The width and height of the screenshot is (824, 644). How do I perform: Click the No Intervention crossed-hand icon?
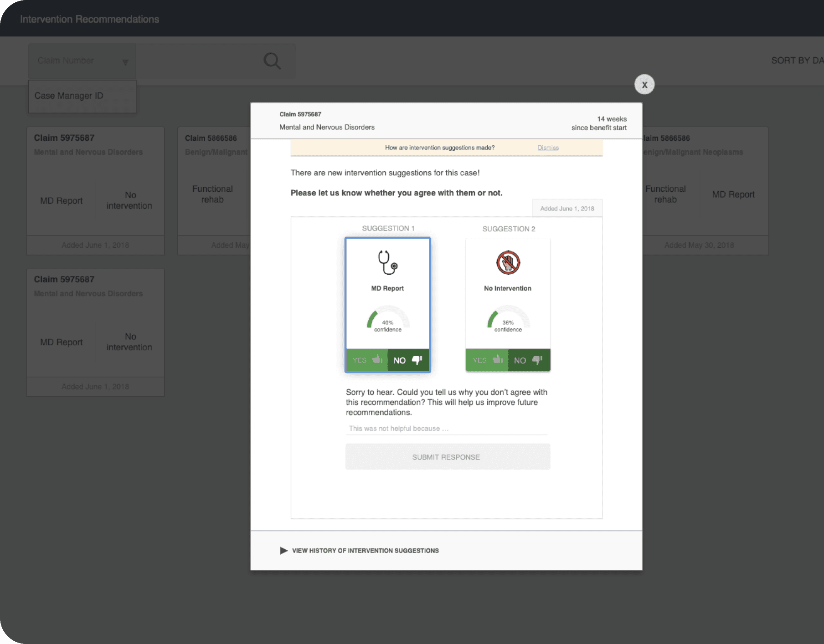coord(508,263)
